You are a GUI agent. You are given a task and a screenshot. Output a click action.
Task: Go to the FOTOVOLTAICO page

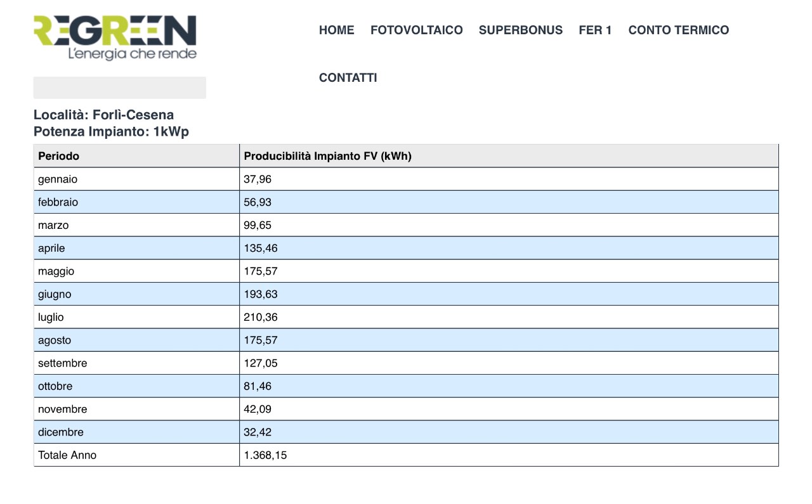pos(417,30)
